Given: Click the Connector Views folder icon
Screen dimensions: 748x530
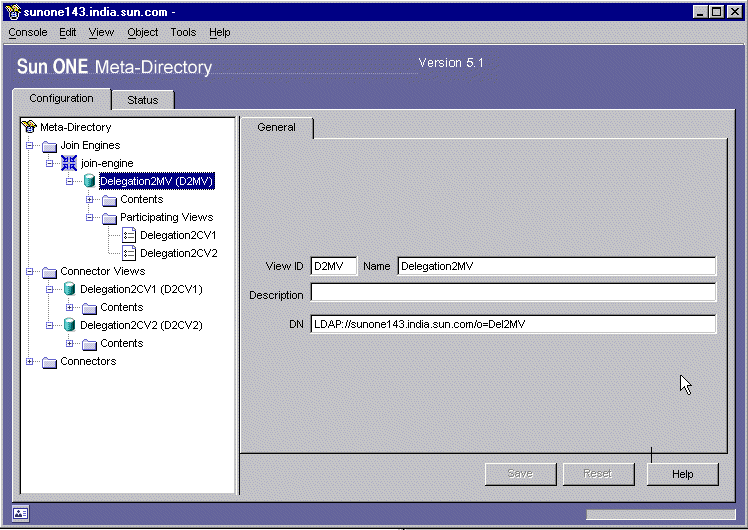Looking at the screenshot, I should coord(49,272).
